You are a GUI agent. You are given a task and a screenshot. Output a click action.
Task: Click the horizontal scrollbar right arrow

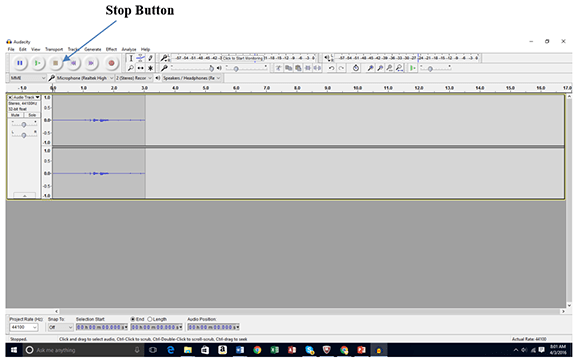tap(563, 311)
